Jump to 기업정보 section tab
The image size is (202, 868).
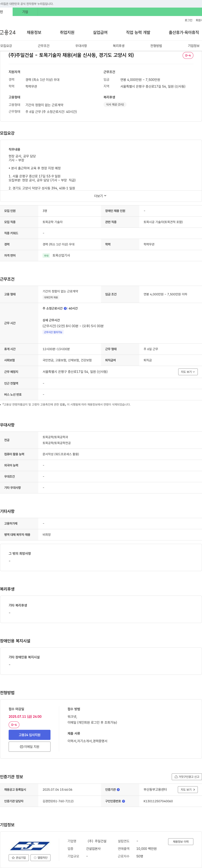(194, 46)
